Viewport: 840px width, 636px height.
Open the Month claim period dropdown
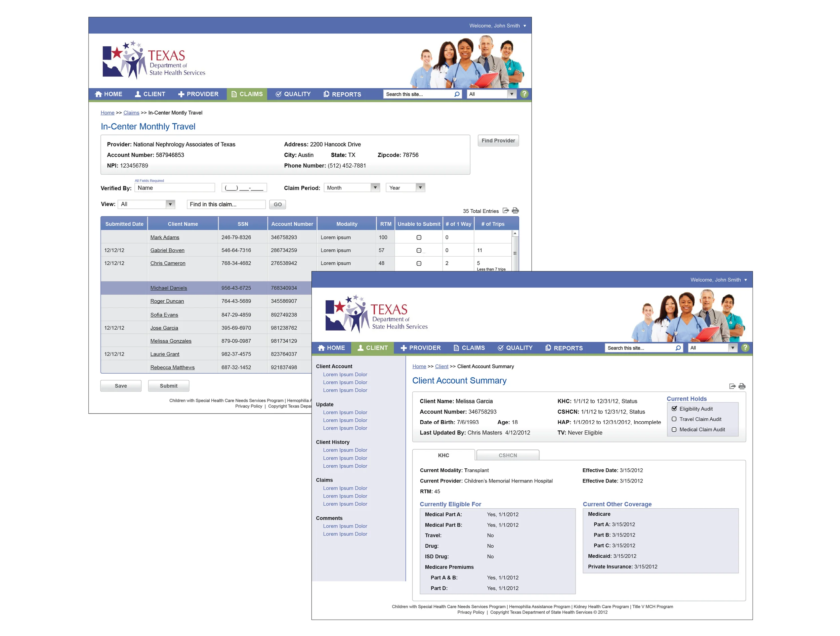coord(352,187)
